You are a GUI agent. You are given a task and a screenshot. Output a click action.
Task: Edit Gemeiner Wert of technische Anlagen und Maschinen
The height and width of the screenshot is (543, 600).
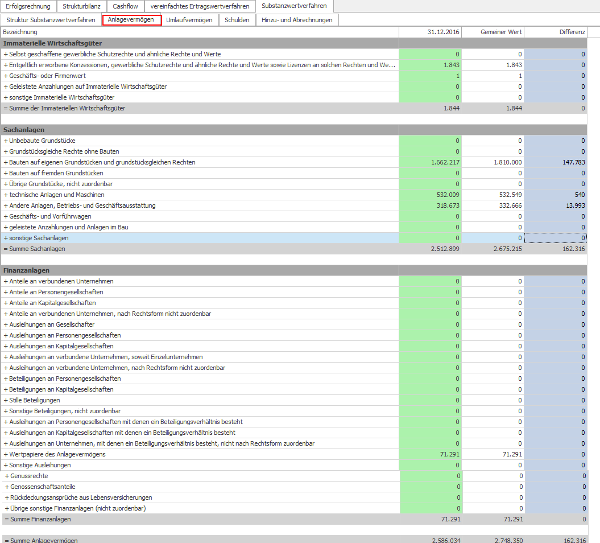point(493,195)
